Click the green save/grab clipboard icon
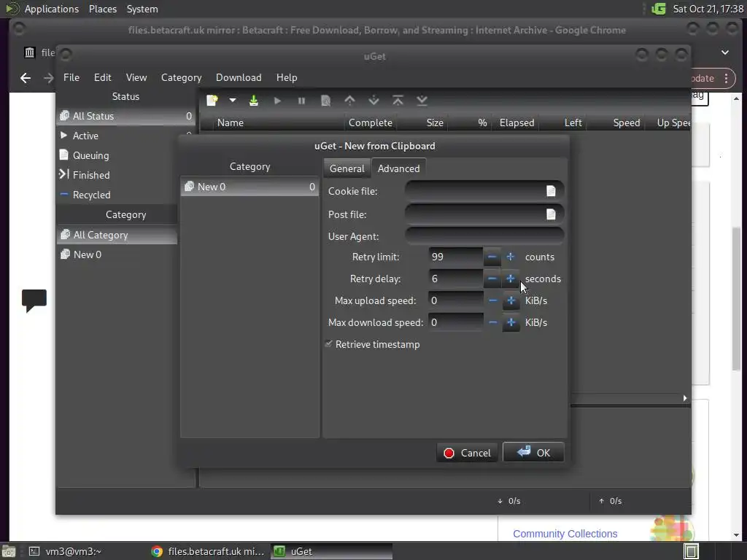Image resolution: width=747 pixels, height=560 pixels. 253,101
